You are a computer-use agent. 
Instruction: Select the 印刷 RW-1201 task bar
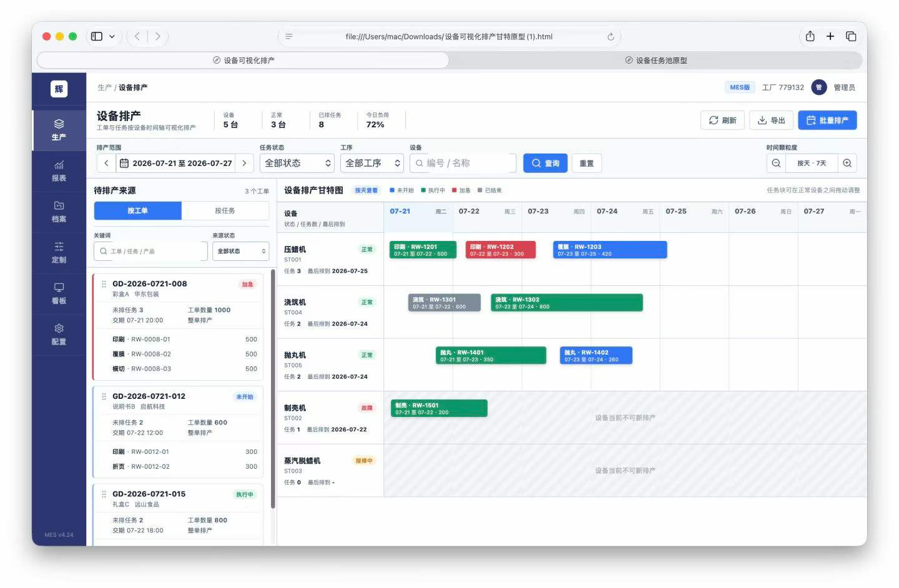coord(423,250)
